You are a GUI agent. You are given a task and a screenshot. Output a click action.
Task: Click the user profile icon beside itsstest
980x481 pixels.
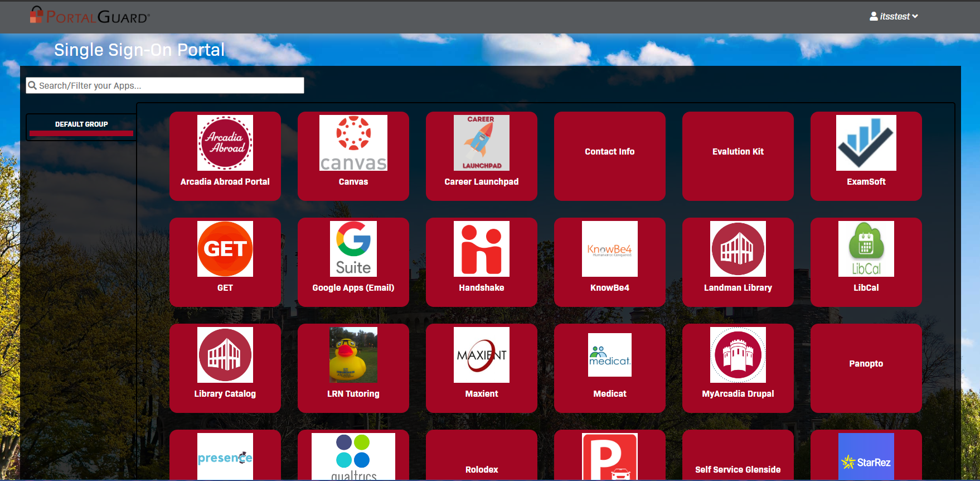coord(874,17)
